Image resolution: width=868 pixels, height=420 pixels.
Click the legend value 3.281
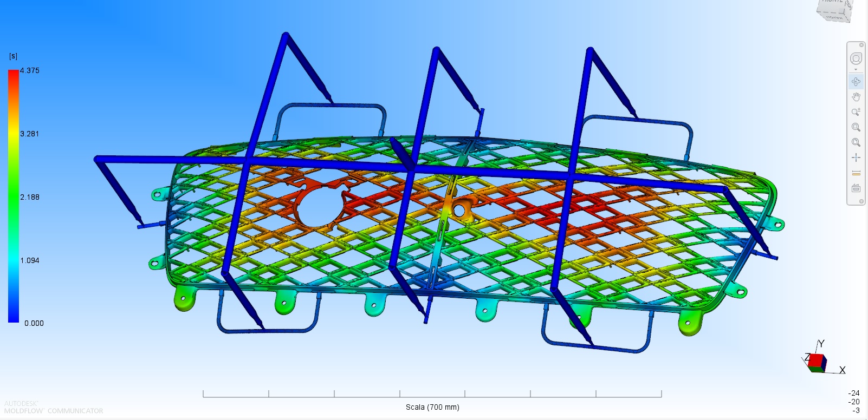(x=30, y=134)
